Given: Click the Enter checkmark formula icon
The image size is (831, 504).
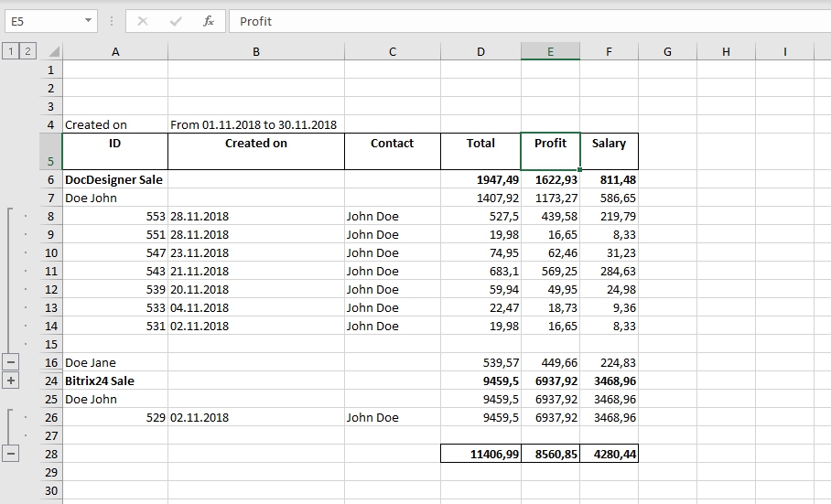Looking at the screenshot, I should tap(176, 21).
